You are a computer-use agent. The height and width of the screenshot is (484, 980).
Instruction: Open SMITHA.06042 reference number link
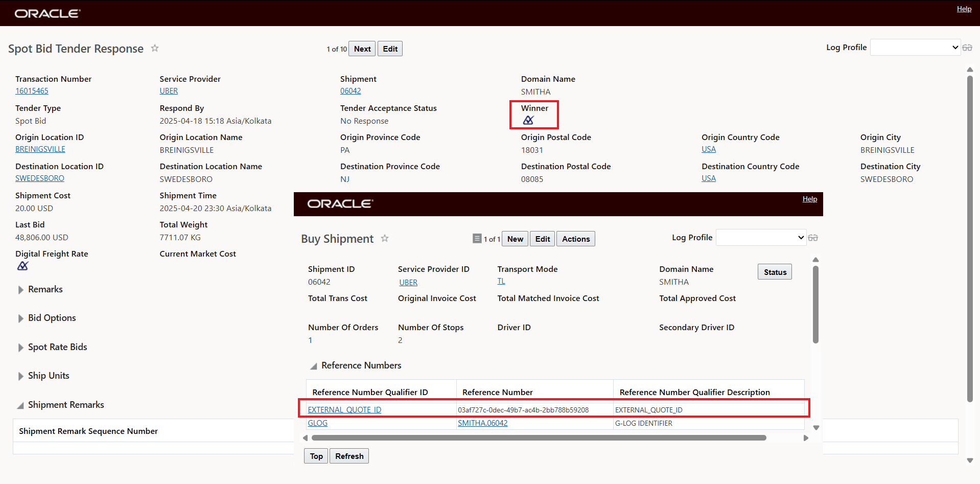[x=483, y=423]
